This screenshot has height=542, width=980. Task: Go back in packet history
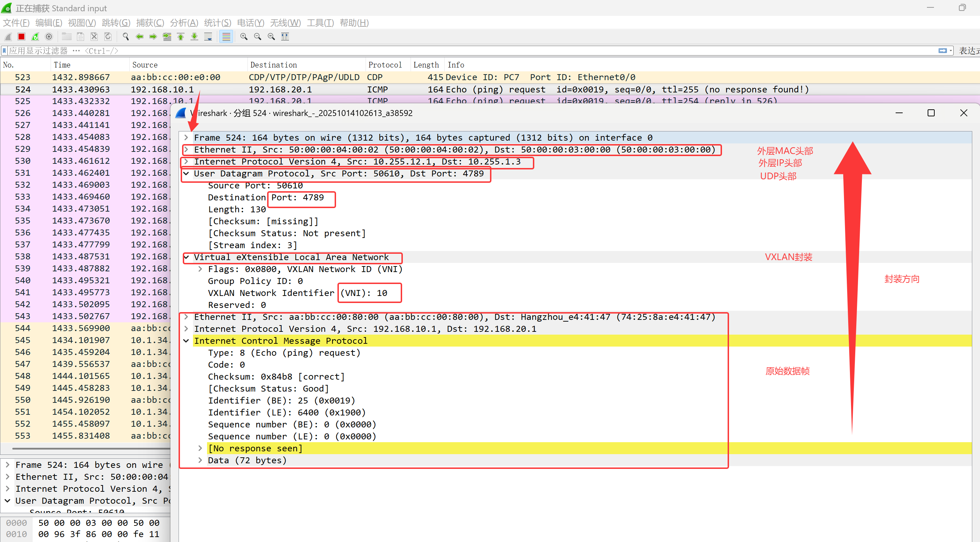click(x=140, y=37)
